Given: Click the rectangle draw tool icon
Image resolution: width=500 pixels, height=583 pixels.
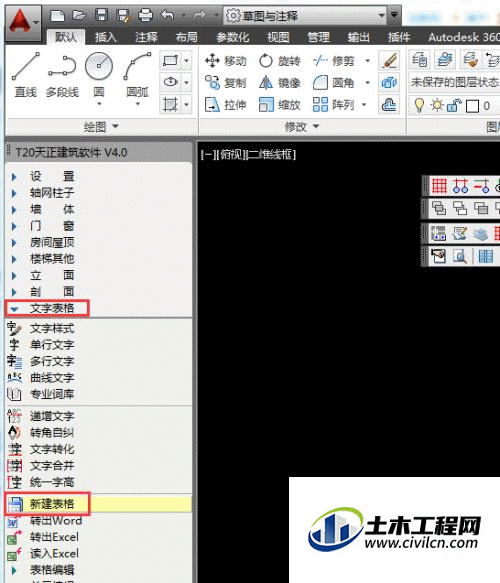Looking at the screenshot, I should click(171, 60).
